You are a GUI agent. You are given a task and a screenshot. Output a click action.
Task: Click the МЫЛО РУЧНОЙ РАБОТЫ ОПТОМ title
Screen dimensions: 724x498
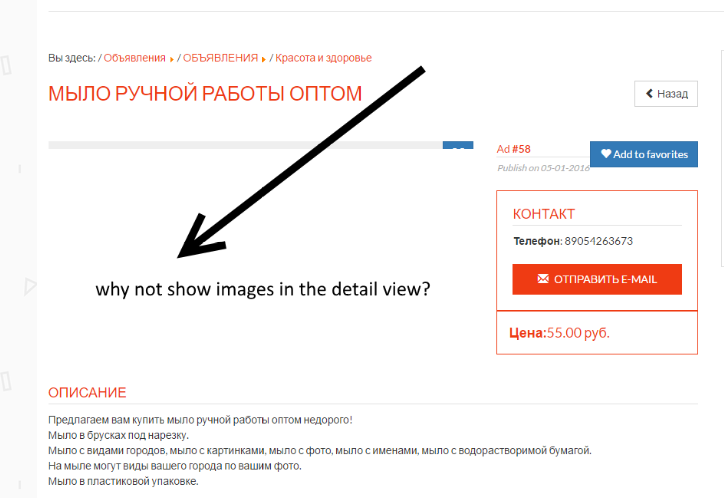tap(205, 93)
